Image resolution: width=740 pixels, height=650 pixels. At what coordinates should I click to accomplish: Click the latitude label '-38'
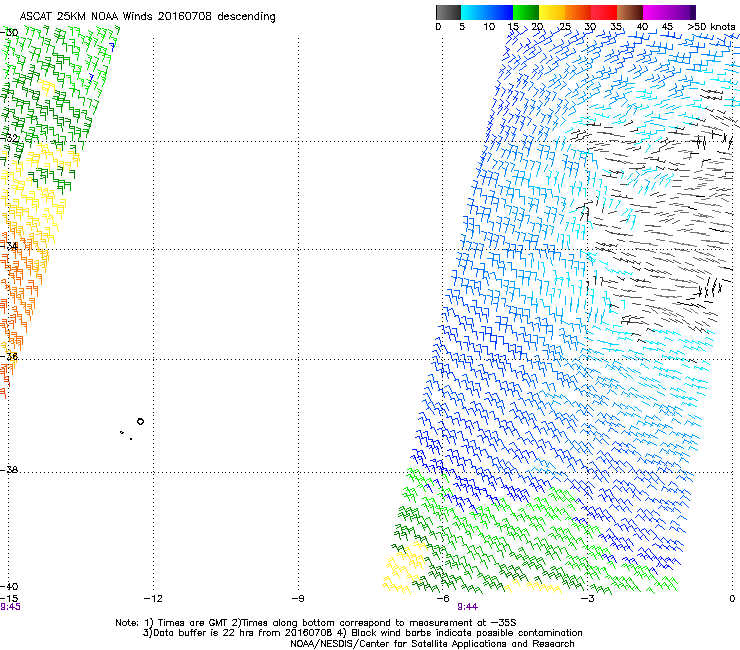(x=9, y=470)
